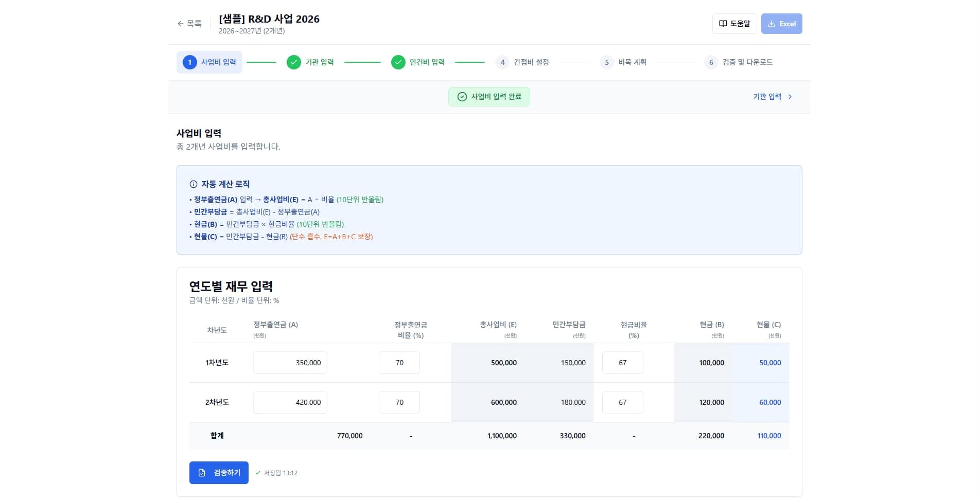Click the document icon in the 검증하기 button
Image resolution: width=980 pixels, height=500 pixels.
click(x=202, y=473)
